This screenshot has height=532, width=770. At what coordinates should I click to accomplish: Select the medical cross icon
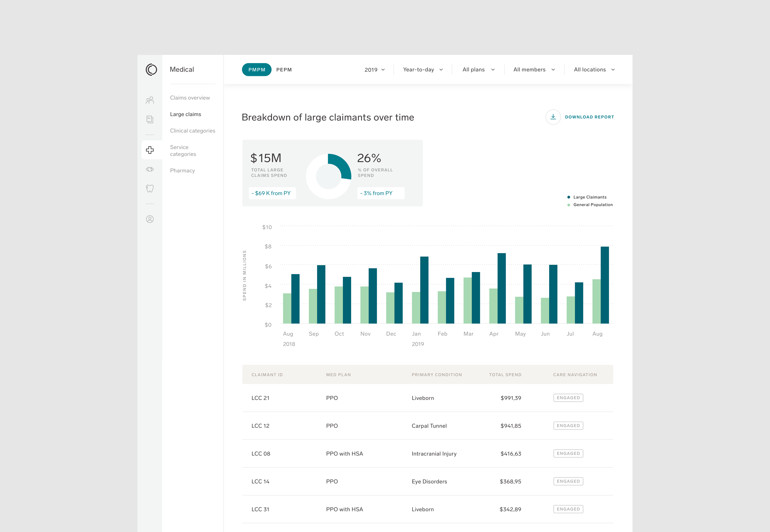150,150
